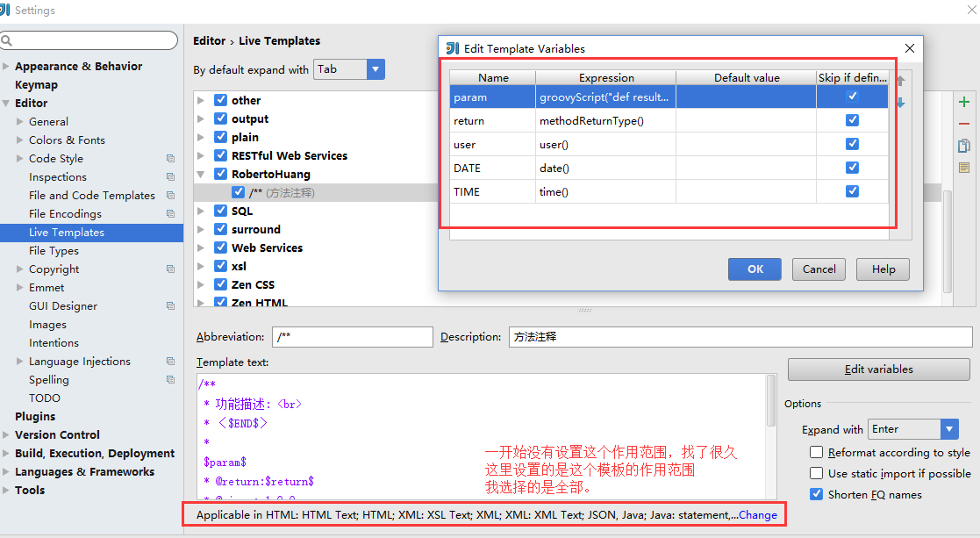Click the Description input field

[740, 337]
